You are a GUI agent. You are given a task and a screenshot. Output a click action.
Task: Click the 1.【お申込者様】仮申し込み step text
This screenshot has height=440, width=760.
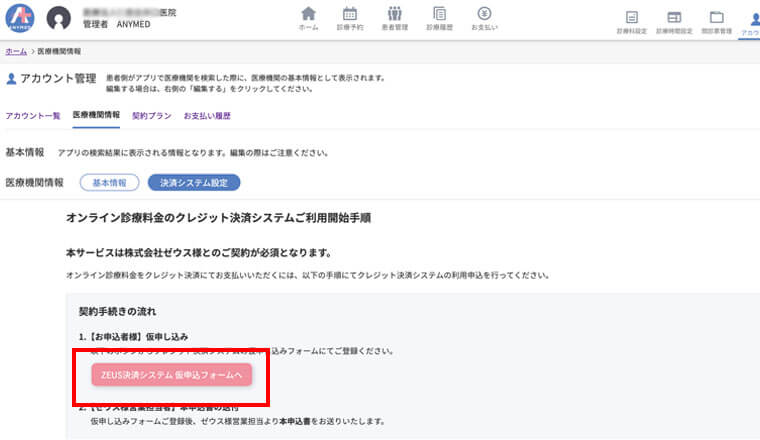point(133,337)
